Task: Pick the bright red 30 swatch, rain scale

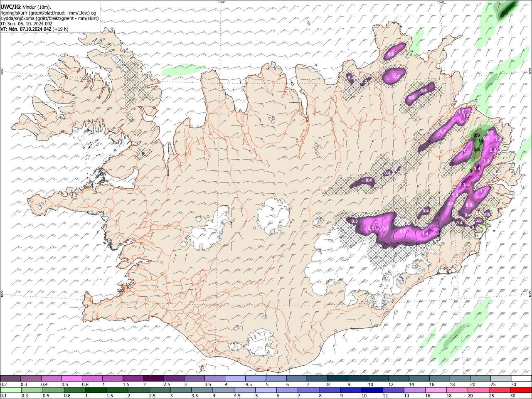Action: point(521,390)
